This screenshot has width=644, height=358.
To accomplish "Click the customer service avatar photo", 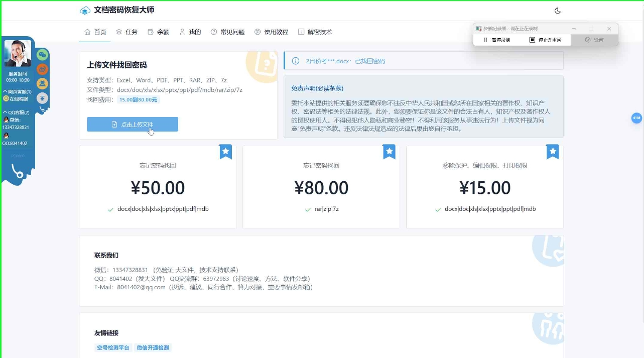I will (x=18, y=53).
